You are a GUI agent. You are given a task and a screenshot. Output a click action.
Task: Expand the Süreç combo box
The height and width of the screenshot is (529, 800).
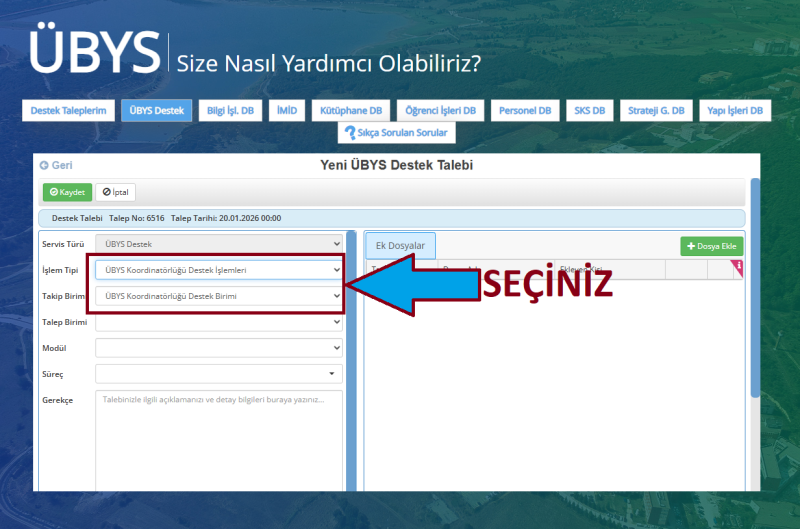pyautogui.click(x=218, y=373)
